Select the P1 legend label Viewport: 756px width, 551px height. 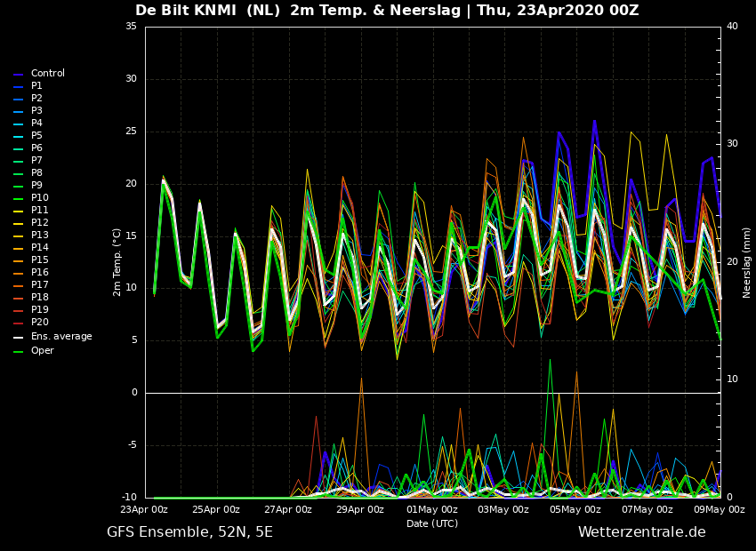36,86
